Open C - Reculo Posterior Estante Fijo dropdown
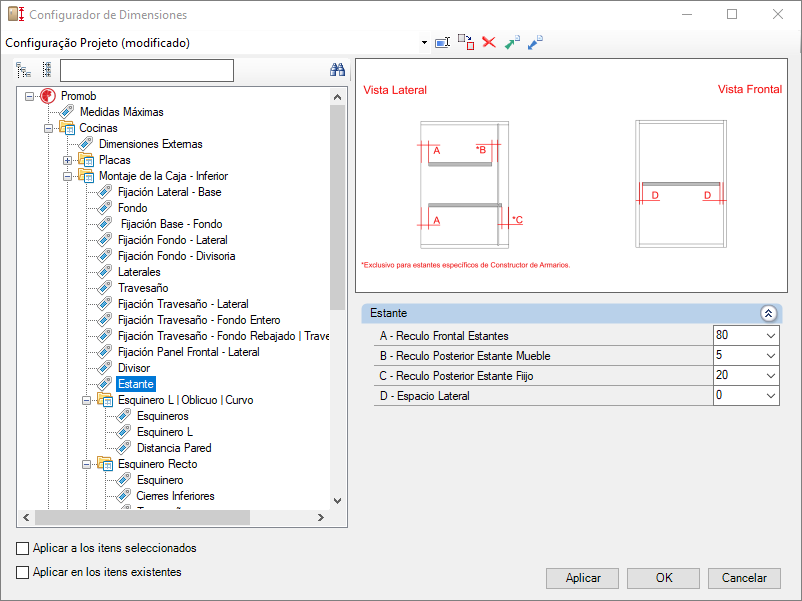The width and height of the screenshot is (802, 601). pos(771,376)
